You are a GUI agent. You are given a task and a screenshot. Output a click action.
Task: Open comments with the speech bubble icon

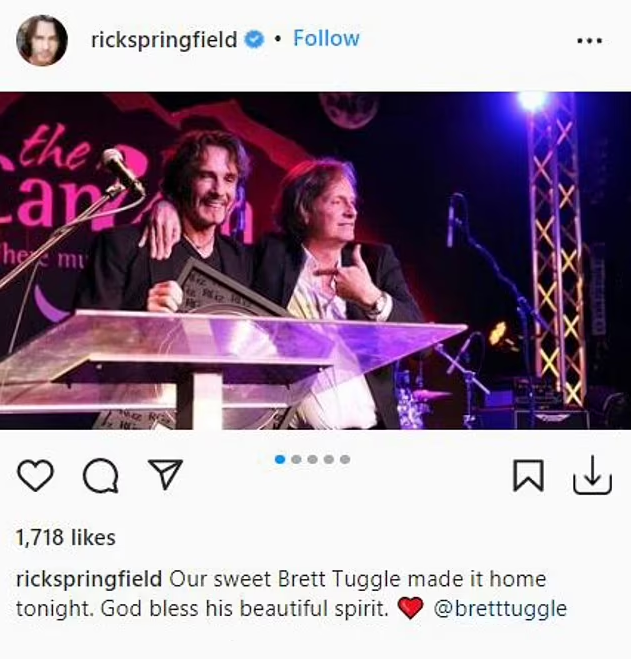tap(100, 475)
